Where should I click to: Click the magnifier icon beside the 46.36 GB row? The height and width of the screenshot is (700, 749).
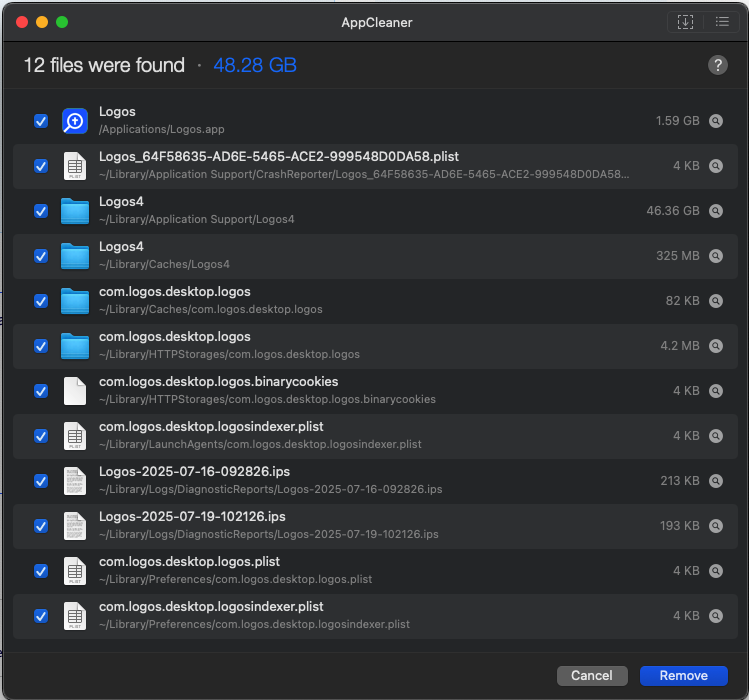pos(716,211)
